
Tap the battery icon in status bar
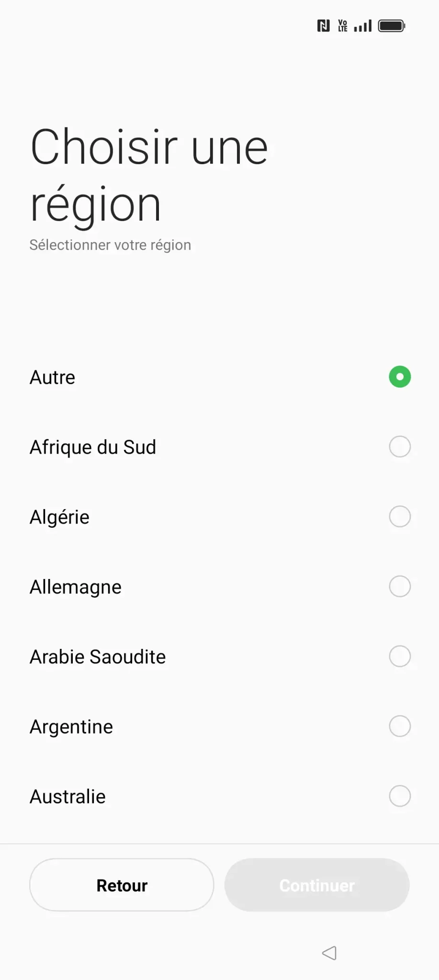pos(392,26)
